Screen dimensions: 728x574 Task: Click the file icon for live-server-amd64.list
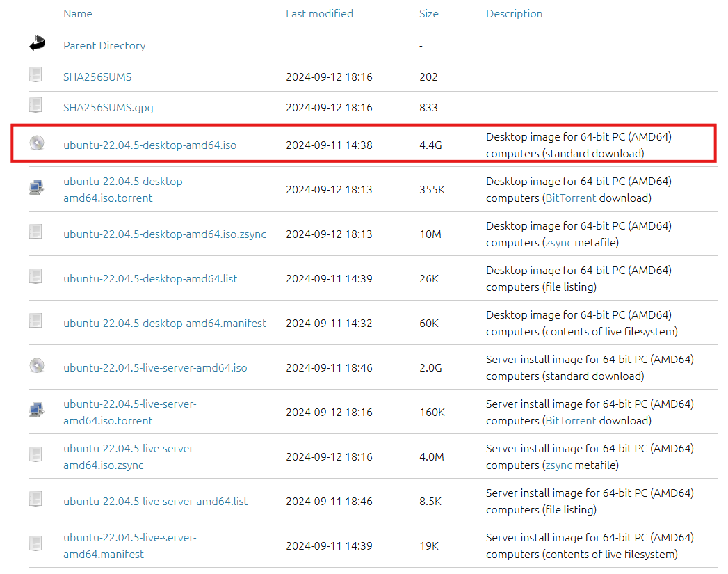[x=35, y=500]
